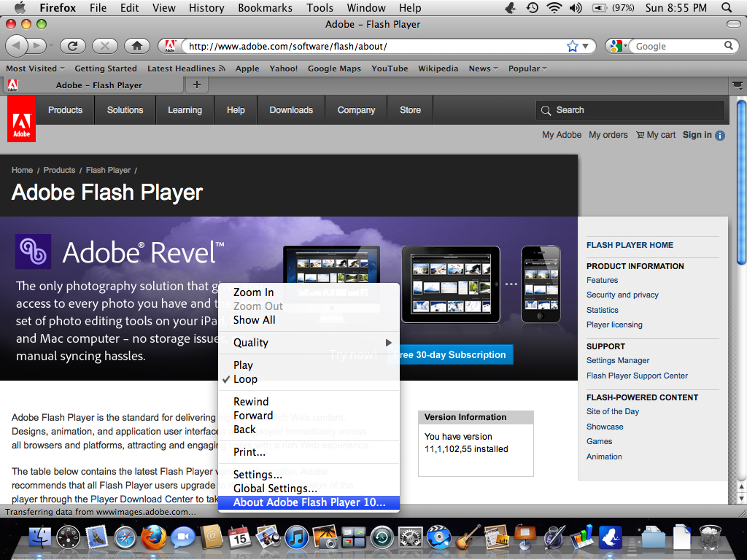Focus the Adobe site Search field
The image size is (747, 560).
click(x=630, y=110)
